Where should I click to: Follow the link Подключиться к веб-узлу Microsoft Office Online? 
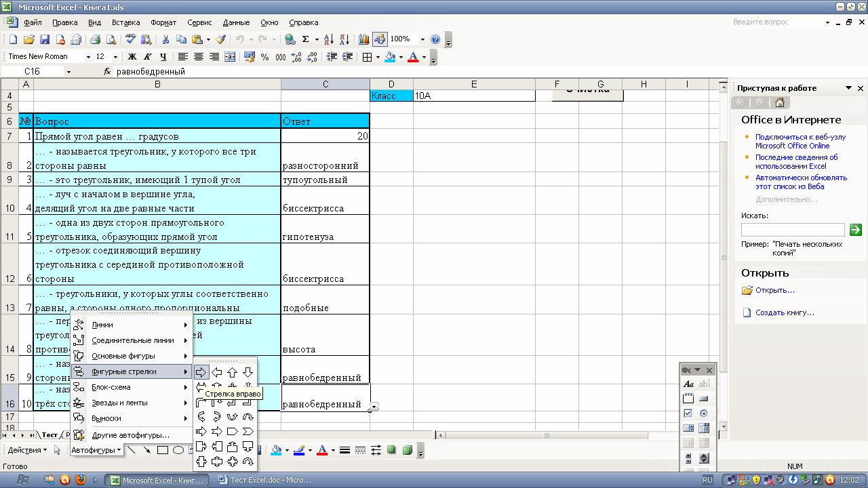(800, 141)
